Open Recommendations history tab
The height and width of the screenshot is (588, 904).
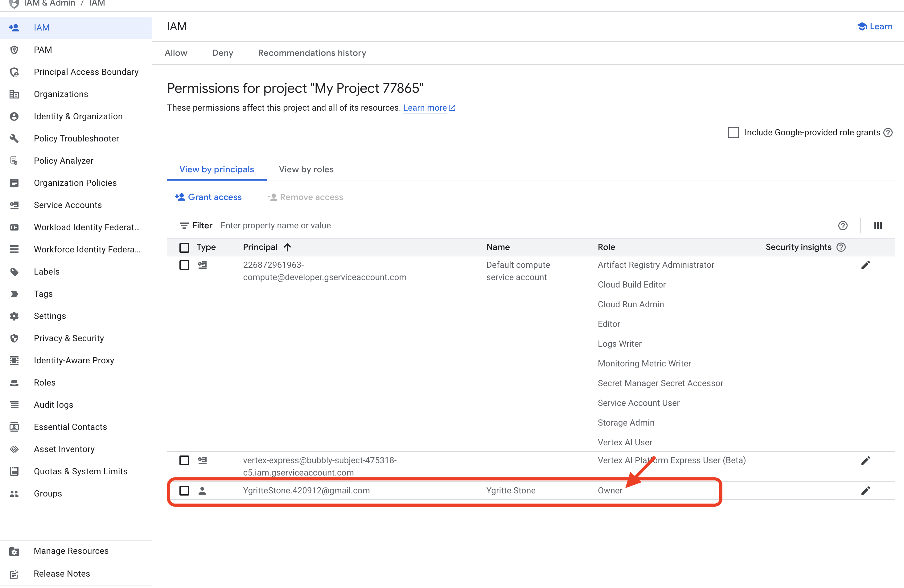pos(312,53)
